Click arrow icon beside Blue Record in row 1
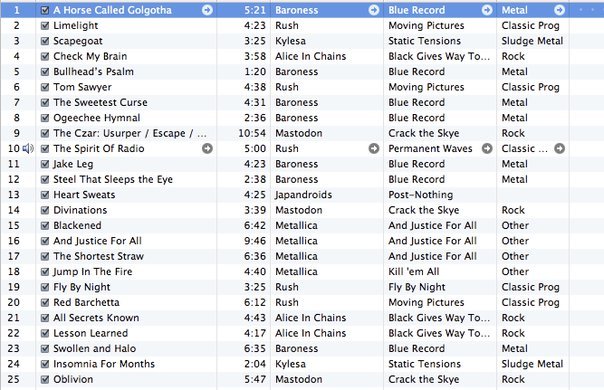Image resolution: width=604 pixels, height=390 pixels. (x=487, y=10)
